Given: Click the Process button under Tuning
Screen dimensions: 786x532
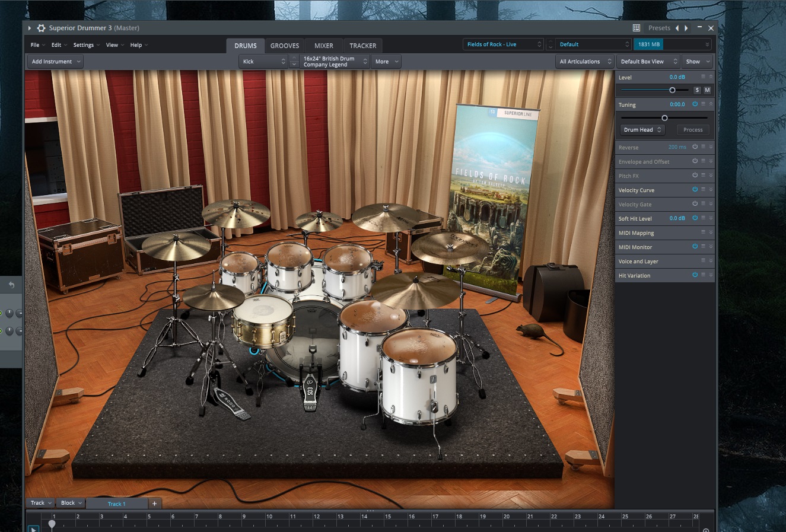Looking at the screenshot, I should coord(693,130).
